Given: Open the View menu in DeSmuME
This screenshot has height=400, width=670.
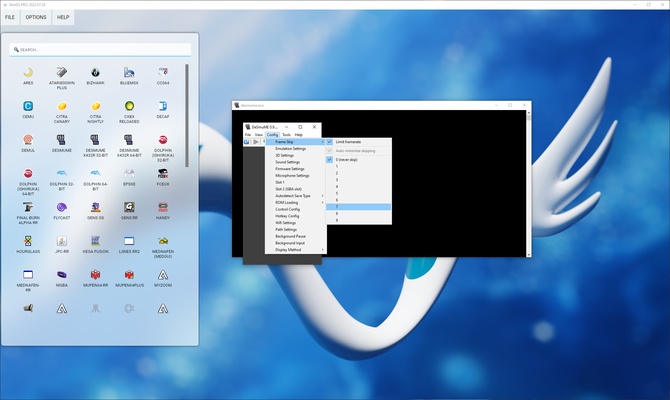Looking at the screenshot, I should [259, 135].
